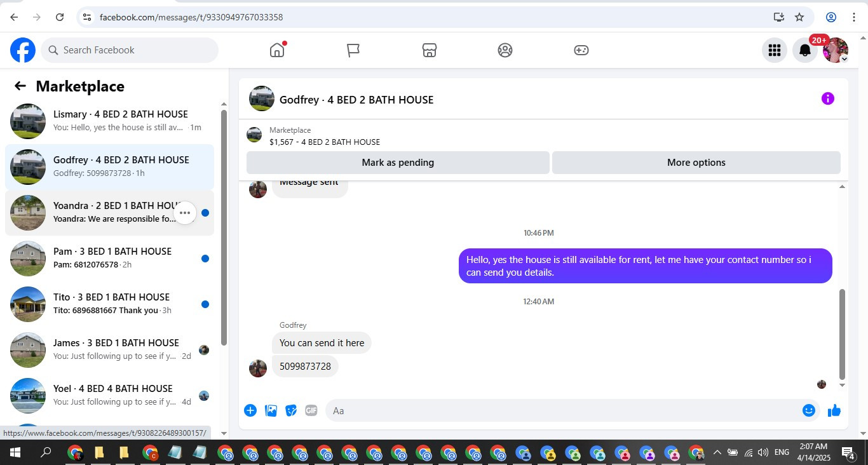This screenshot has width=868, height=465.
Task: Open the Groups icon in top bar
Action: 505,50
